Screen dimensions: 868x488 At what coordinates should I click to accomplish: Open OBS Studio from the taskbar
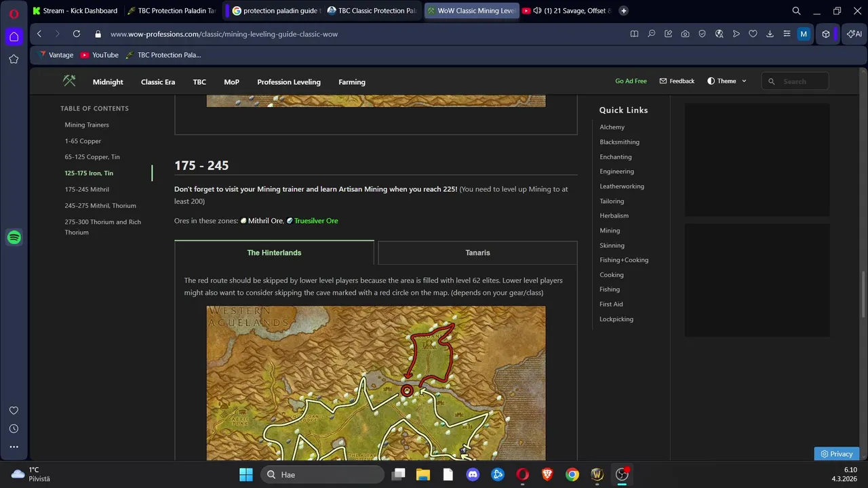click(x=622, y=474)
